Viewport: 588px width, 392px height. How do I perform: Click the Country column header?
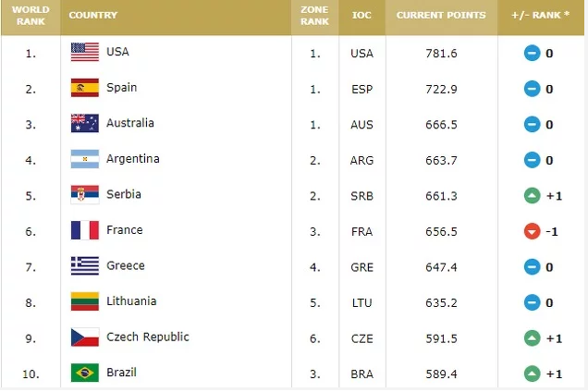pyautogui.click(x=92, y=16)
